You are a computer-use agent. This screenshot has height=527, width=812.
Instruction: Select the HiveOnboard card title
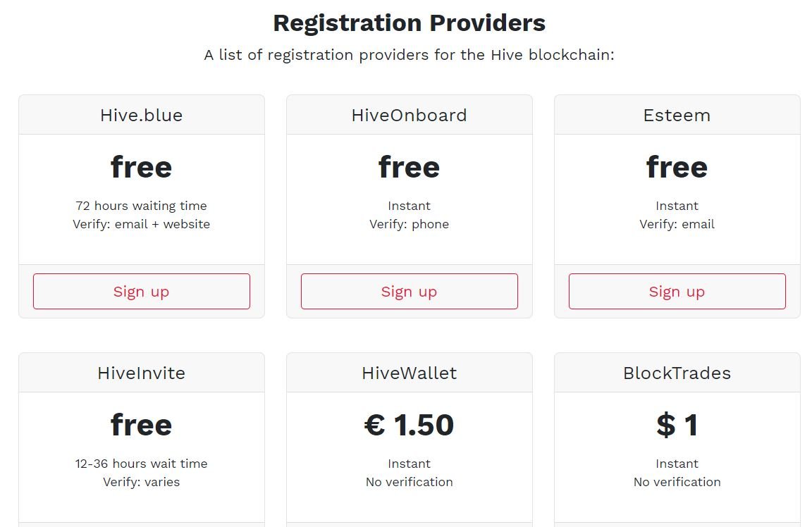(x=409, y=115)
